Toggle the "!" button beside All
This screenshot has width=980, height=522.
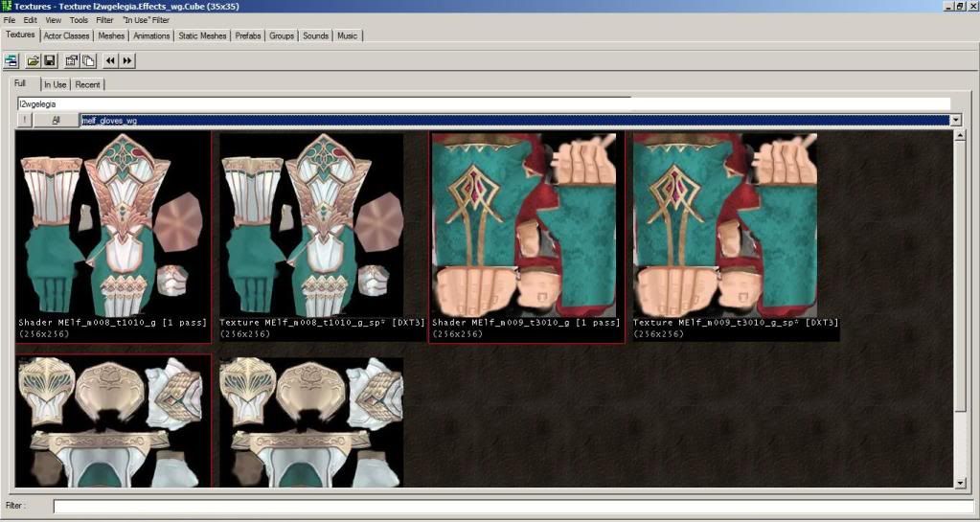tap(25, 120)
